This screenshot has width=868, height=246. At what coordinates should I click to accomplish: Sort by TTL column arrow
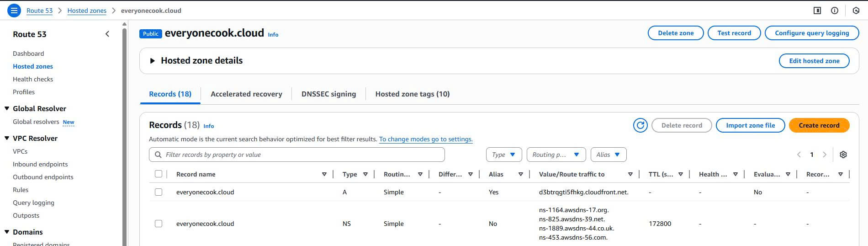point(681,174)
